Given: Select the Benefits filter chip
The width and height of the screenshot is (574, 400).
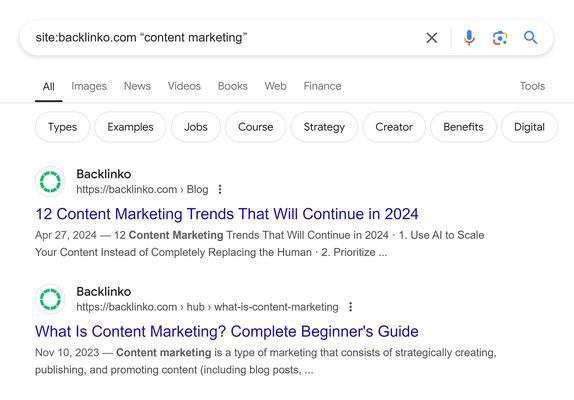Looking at the screenshot, I should [x=463, y=127].
